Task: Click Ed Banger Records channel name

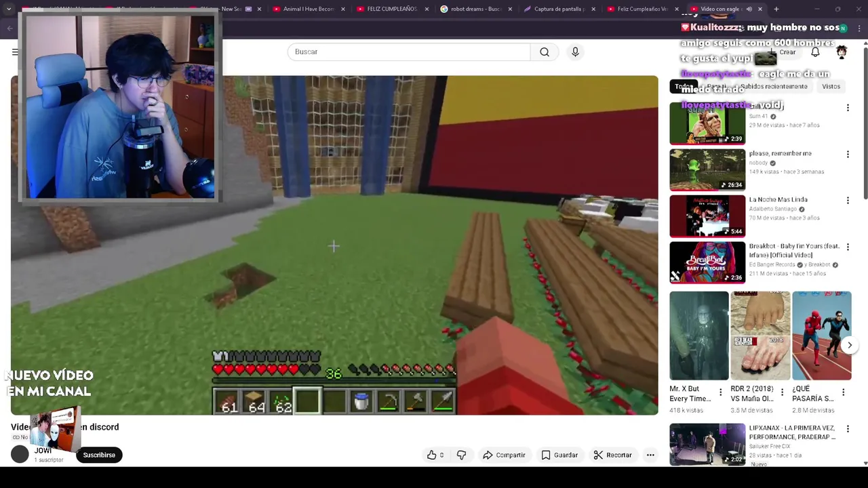Action: tap(773, 264)
